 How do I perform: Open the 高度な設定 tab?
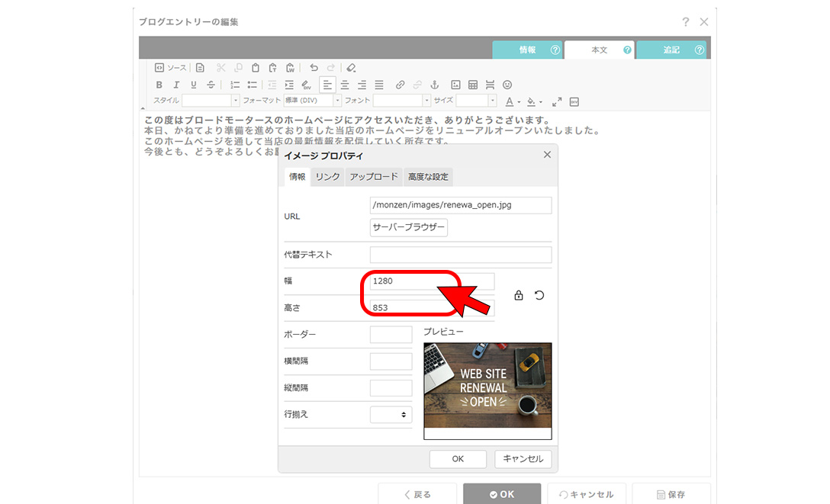(429, 177)
